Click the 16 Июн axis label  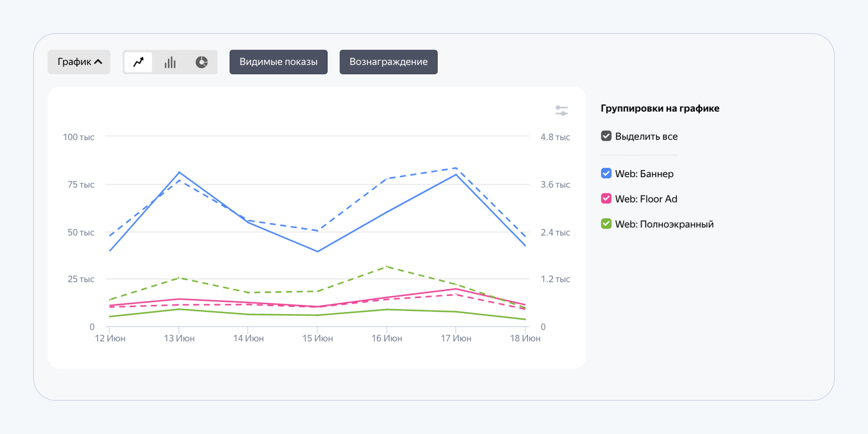coord(386,338)
